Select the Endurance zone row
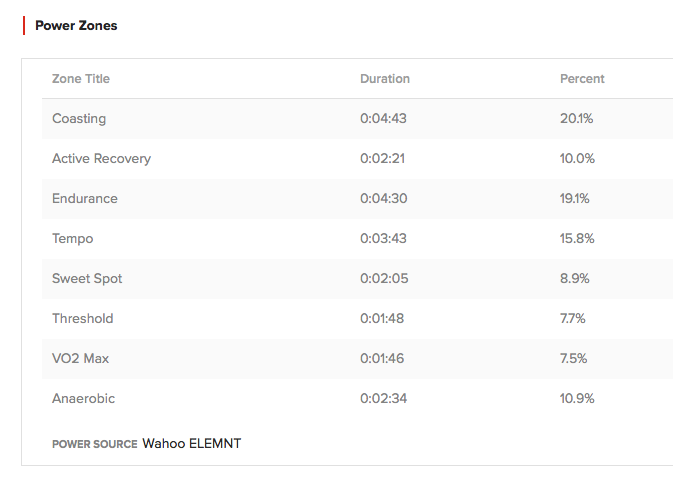The width and height of the screenshot is (673, 498). click(358, 198)
